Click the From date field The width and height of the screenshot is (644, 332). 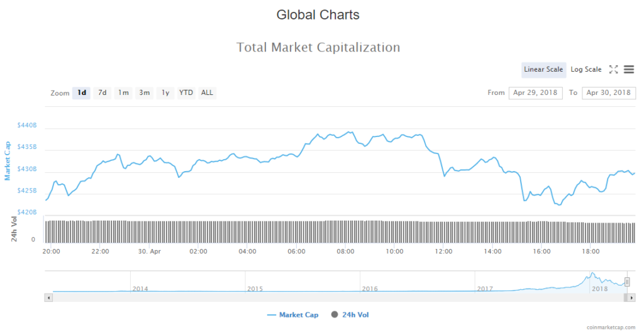536,93
